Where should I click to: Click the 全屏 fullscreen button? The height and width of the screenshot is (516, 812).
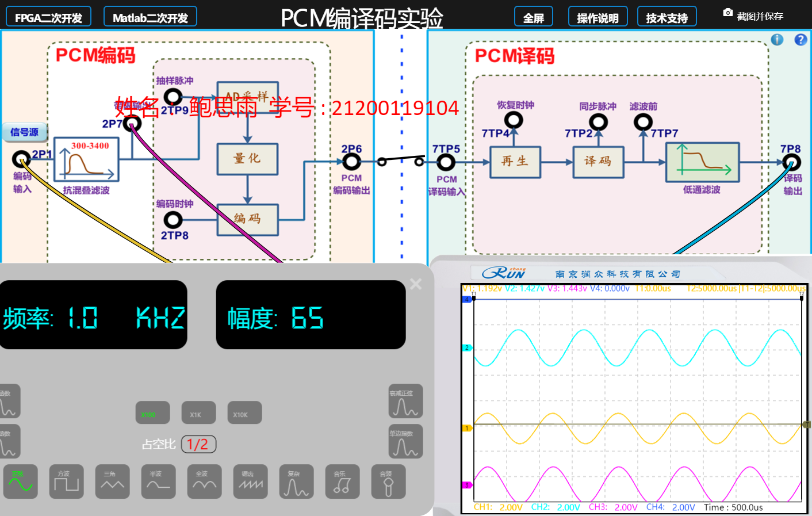point(533,17)
